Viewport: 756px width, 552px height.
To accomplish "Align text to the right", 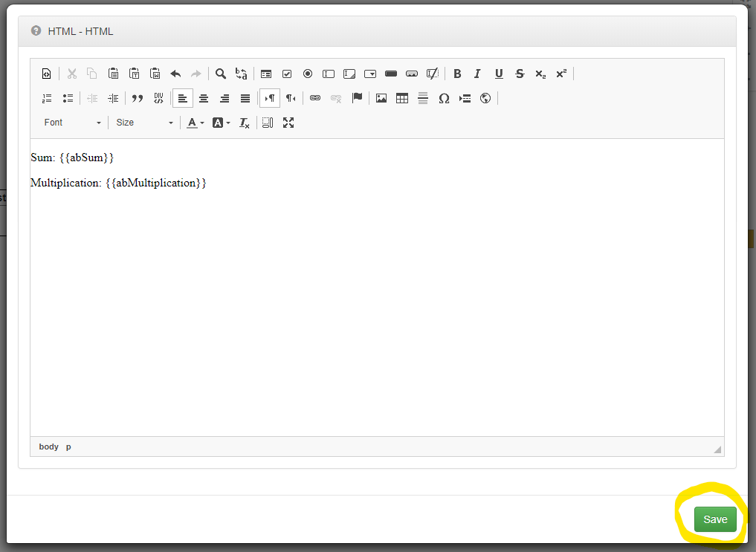I will (x=224, y=98).
